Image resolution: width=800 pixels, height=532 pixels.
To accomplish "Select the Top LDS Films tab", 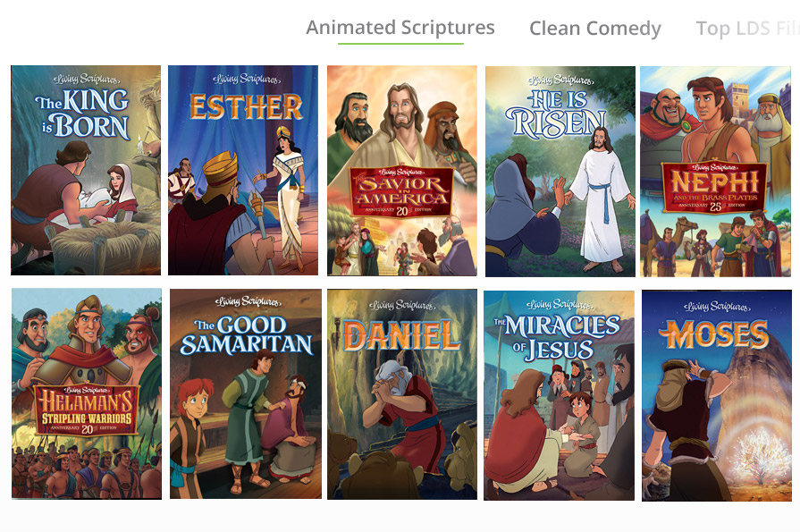I will tap(747, 29).
